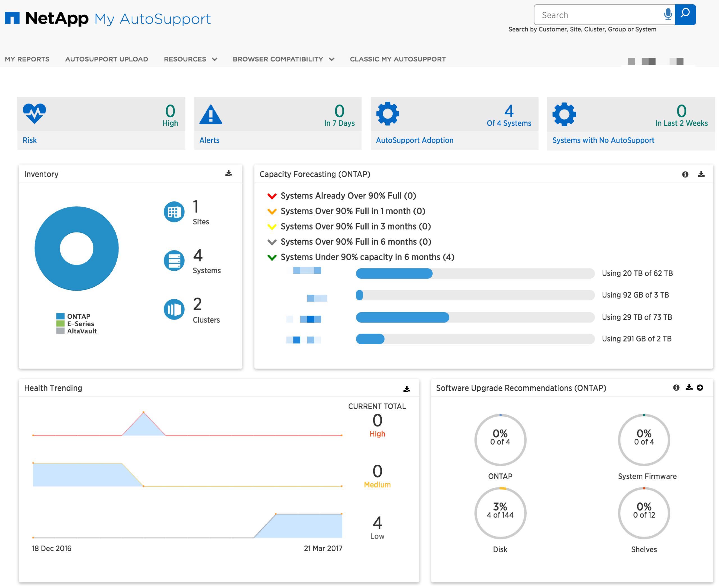Download the Capacity Forecasting report
This screenshot has width=719, height=588.
[x=701, y=174]
